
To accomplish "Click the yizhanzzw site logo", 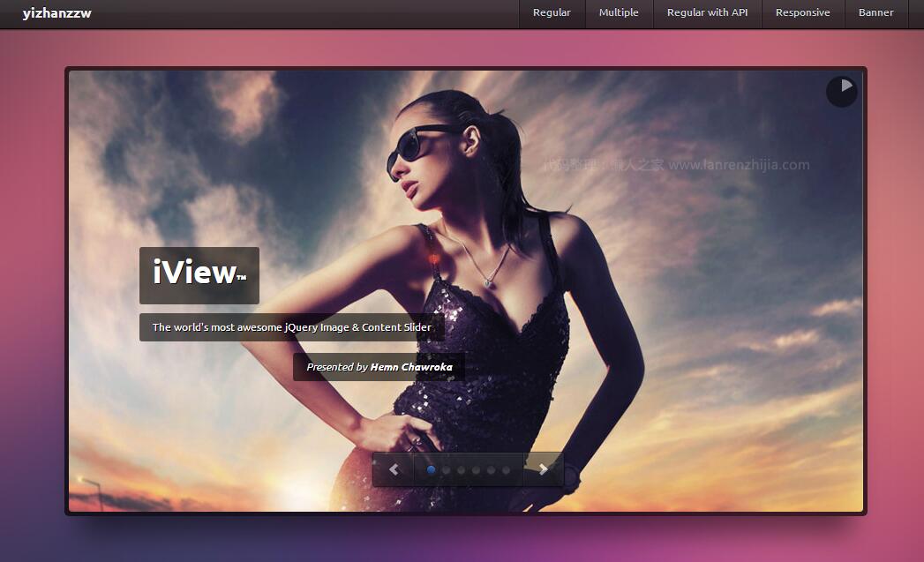I will pos(56,13).
